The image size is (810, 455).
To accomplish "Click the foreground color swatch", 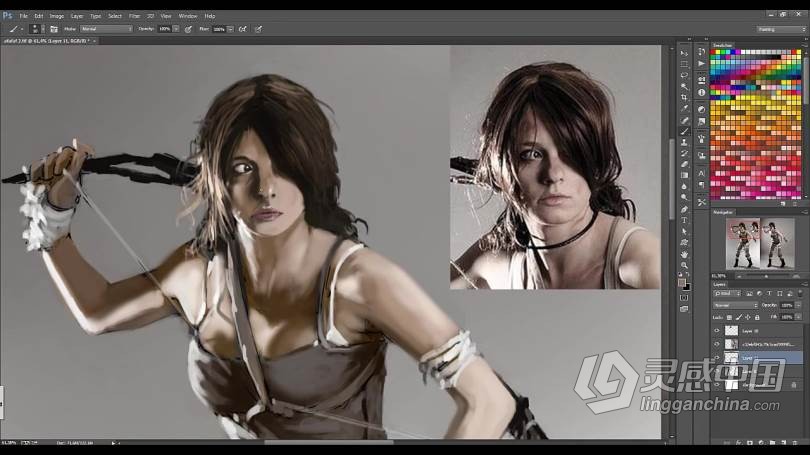I will (x=682, y=283).
